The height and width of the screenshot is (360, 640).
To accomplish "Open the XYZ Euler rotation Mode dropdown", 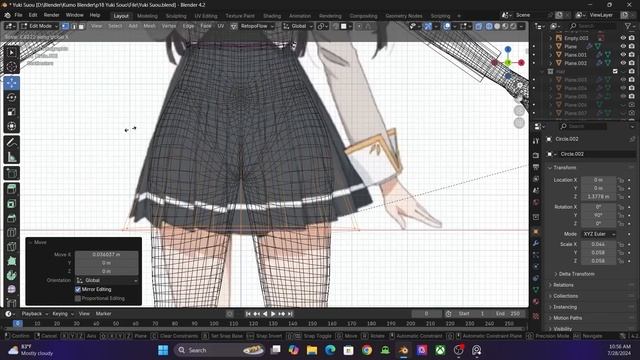I will coord(599,234).
